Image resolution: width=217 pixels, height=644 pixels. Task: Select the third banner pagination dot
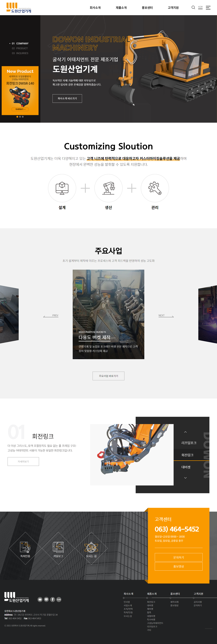(x=23, y=117)
